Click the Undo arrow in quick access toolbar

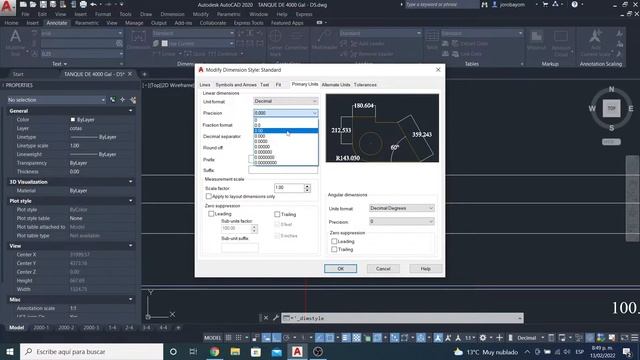93,4
